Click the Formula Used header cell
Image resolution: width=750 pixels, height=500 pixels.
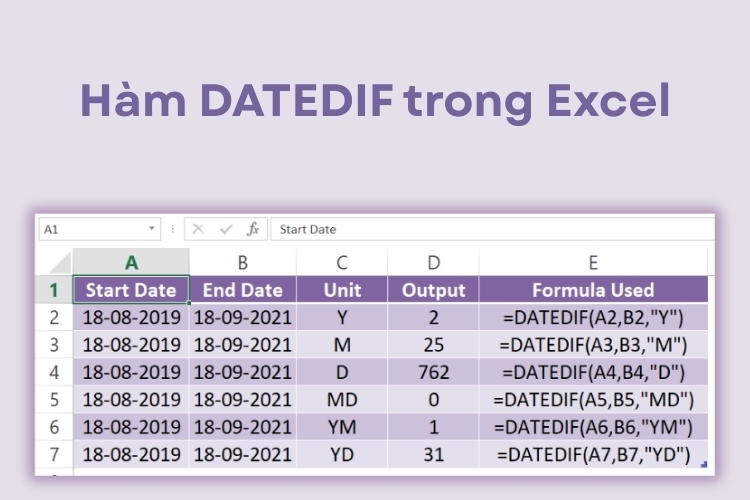coord(593,290)
